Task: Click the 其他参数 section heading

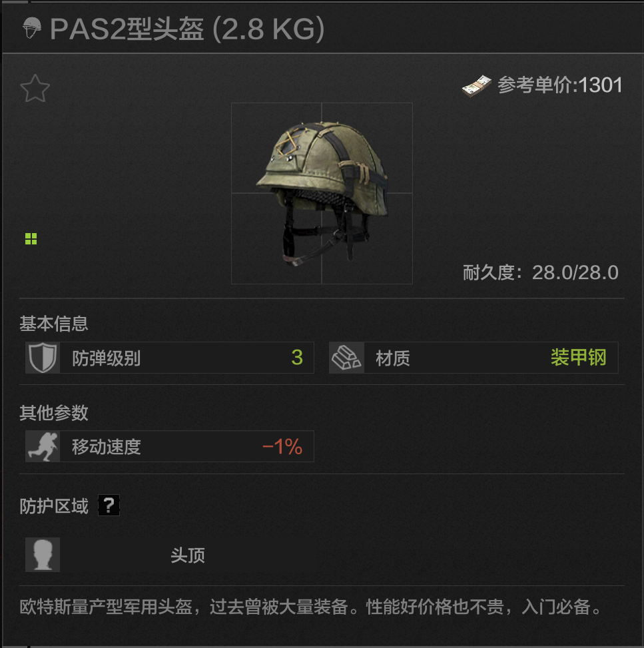Action: [54, 412]
